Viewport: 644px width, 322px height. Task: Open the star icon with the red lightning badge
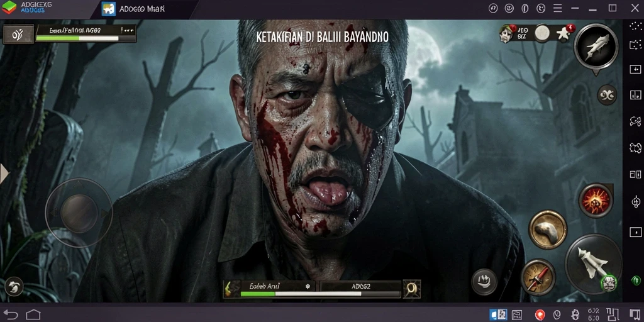(x=565, y=33)
